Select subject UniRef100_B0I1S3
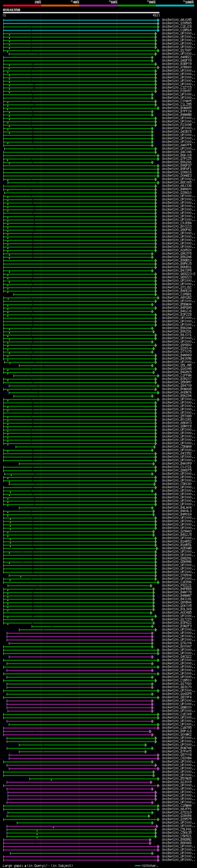 pos(177,226)
